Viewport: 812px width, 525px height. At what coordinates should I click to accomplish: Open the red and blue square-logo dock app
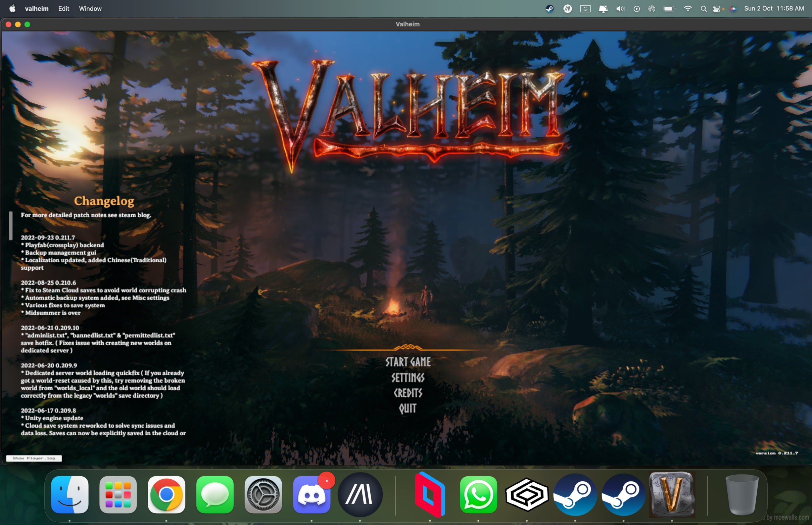pos(430,494)
